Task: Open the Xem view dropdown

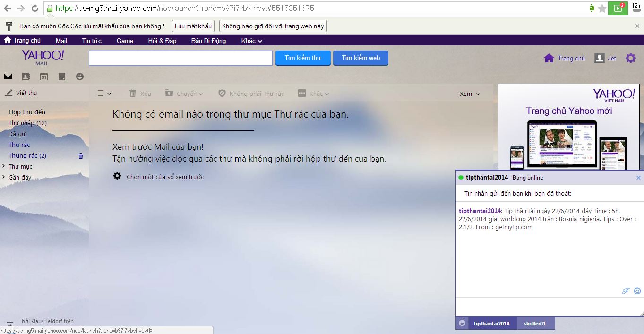Action: coord(470,94)
